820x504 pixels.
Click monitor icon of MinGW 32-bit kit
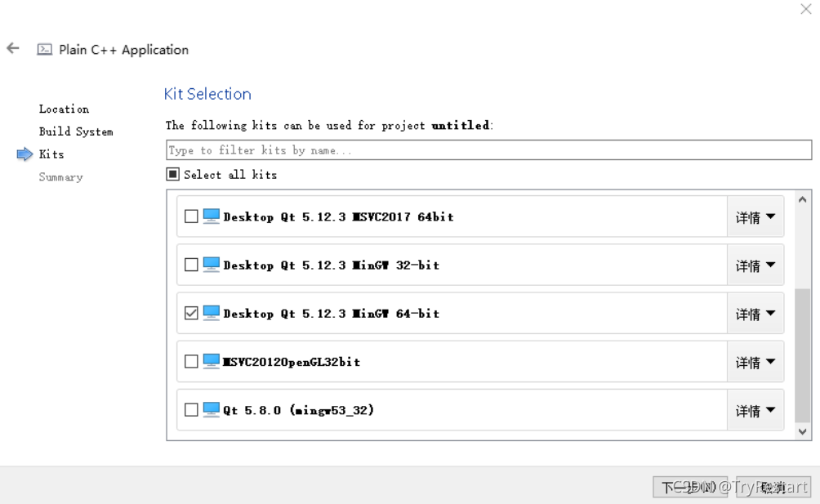point(212,265)
